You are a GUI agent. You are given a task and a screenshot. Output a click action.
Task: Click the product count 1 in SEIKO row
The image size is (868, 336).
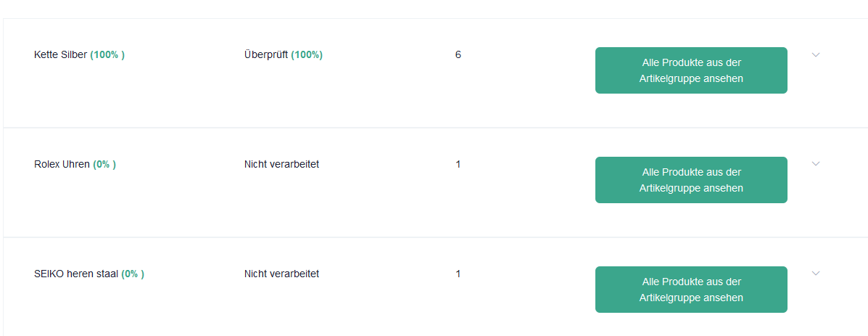coord(458,274)
